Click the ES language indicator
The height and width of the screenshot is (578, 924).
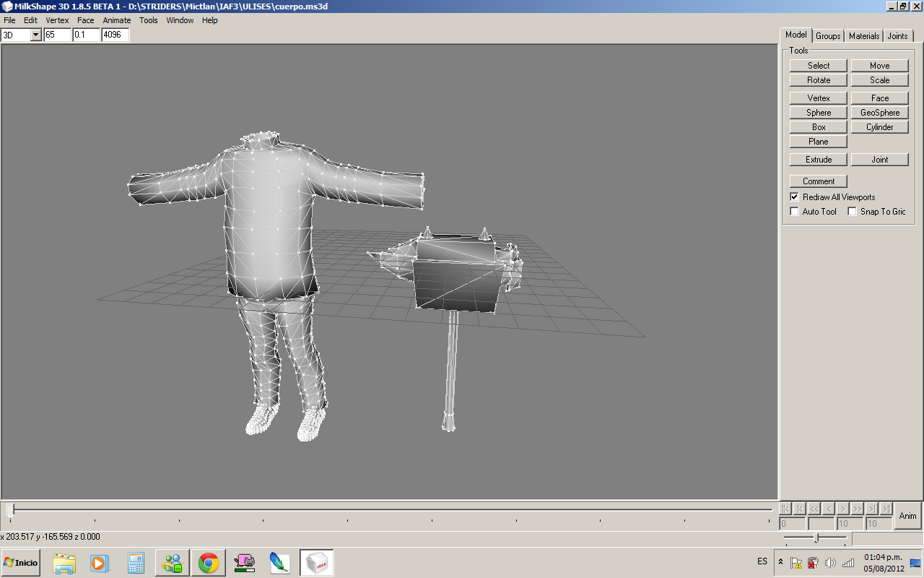(x=762, y=561)
